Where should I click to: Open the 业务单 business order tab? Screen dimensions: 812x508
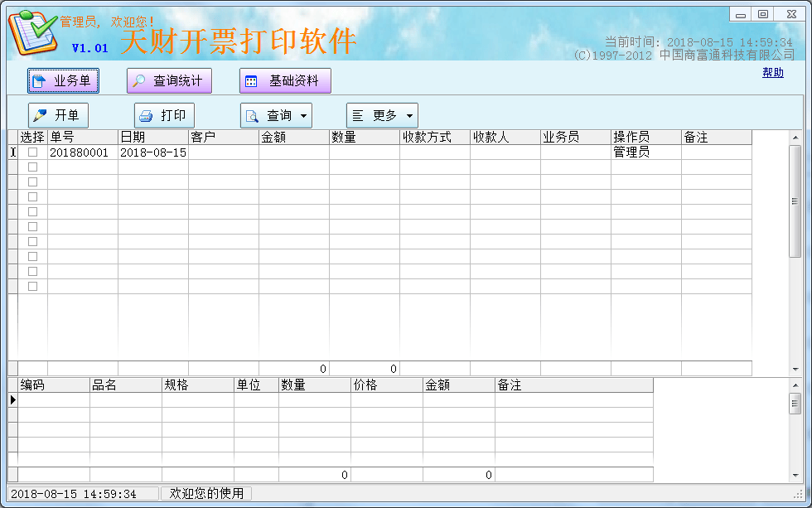[63, 81]
